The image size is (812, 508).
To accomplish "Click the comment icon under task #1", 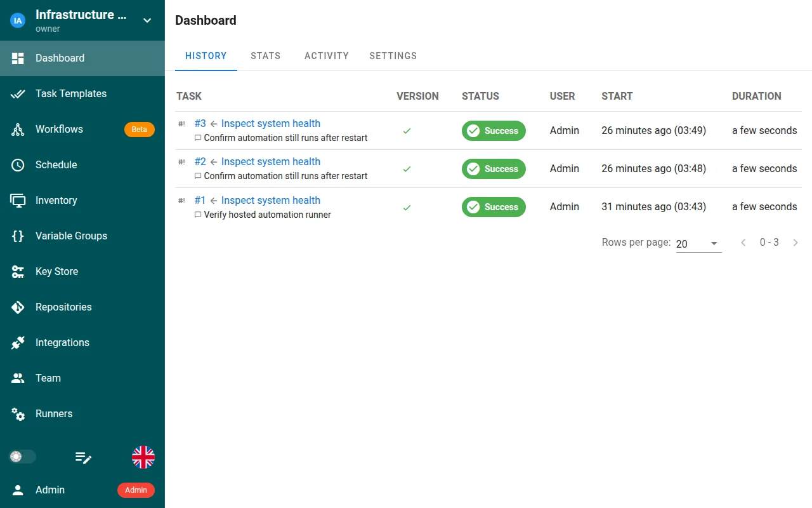I will pos(198,215).
